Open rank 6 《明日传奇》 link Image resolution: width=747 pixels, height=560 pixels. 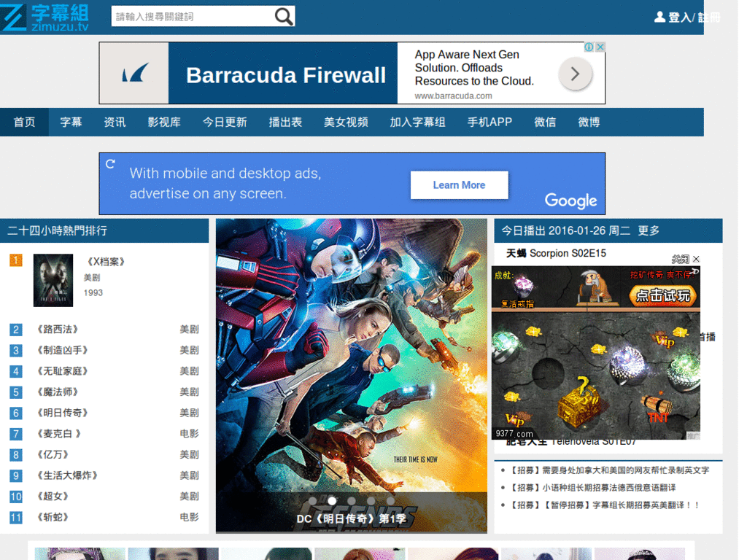tap(63, 413)
